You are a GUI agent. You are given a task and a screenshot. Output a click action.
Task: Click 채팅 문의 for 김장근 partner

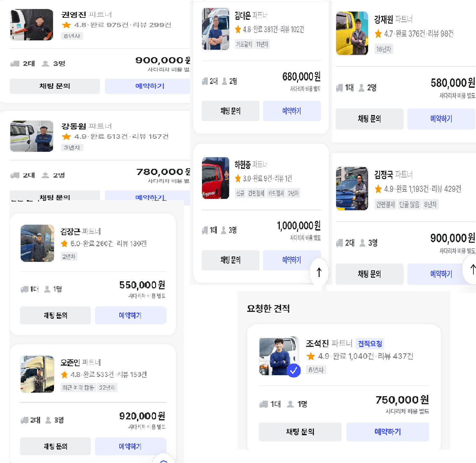pos(55,315)
